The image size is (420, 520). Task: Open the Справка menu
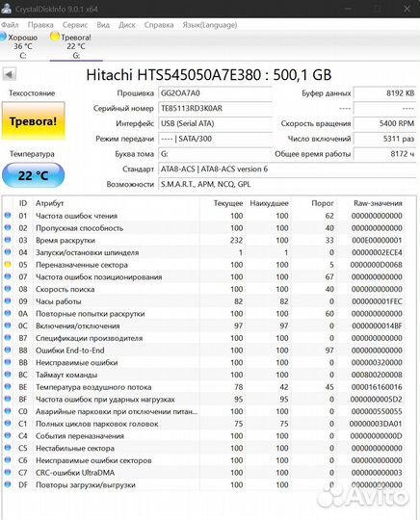pos(159,25)
